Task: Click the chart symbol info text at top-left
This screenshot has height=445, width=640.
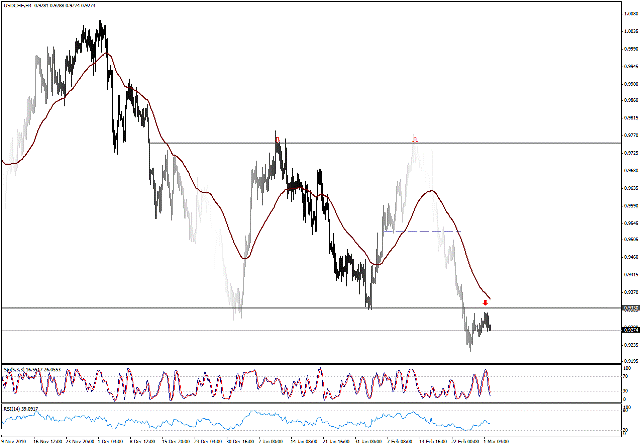Action: [50, 4]
